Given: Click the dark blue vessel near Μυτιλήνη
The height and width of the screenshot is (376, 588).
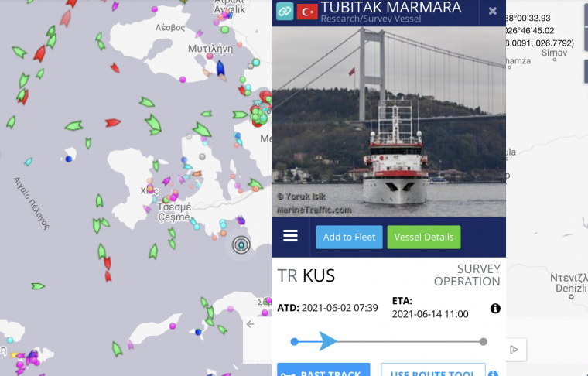Looking at the screenshot, I should pos(220,68).
